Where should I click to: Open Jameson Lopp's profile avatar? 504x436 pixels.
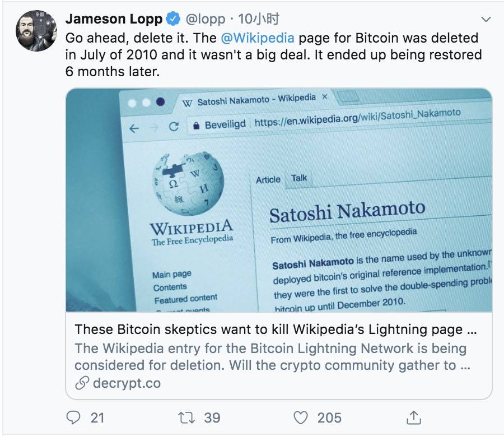pyautogui.click(x=36, y=31)
